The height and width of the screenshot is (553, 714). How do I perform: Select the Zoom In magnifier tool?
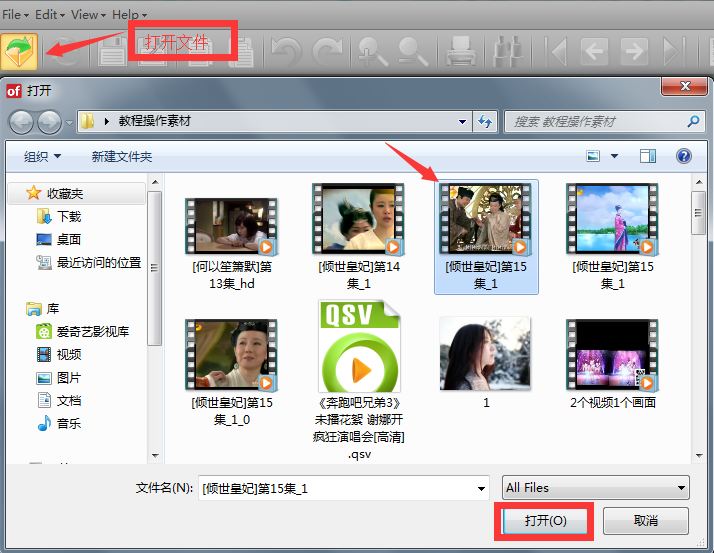tap(372, 51)
